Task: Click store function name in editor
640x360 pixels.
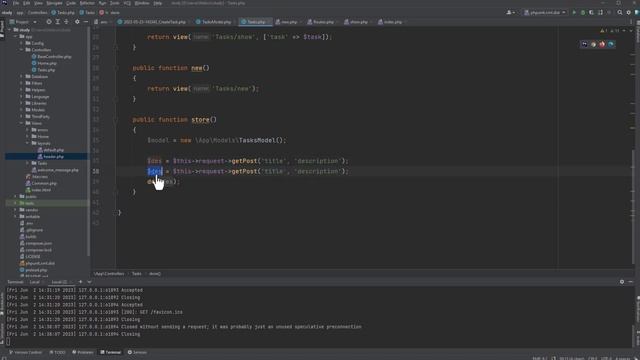Action: 200,120
